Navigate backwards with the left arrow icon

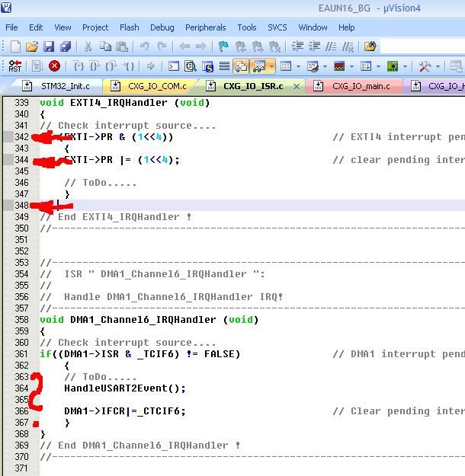coord(184,46)
